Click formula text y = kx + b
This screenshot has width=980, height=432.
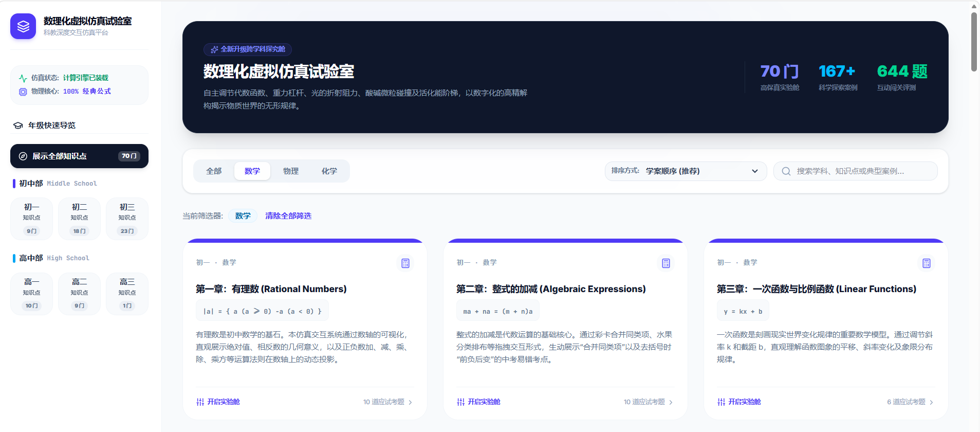point(743,312)
